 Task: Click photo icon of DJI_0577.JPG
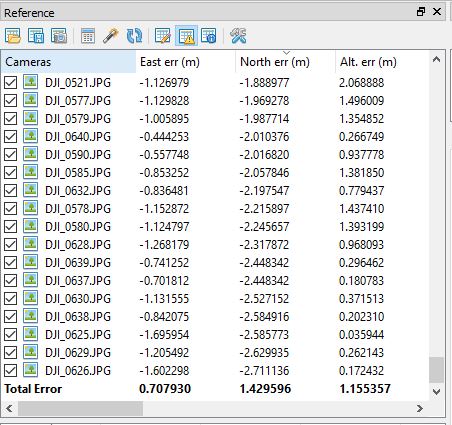(x=30, y=100)
